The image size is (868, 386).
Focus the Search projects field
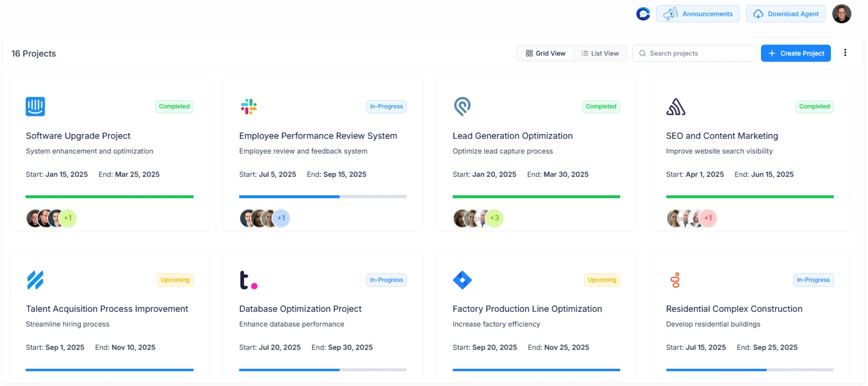coord(694,53)
